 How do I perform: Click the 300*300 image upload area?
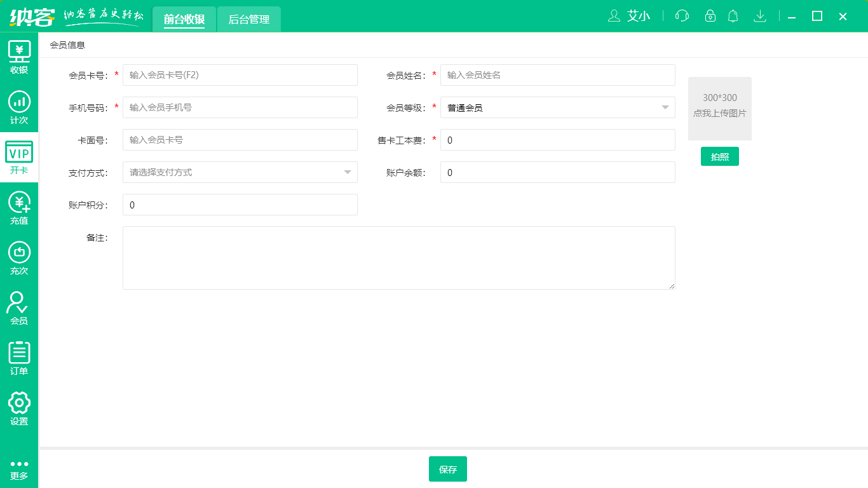(x=719, y=109)
